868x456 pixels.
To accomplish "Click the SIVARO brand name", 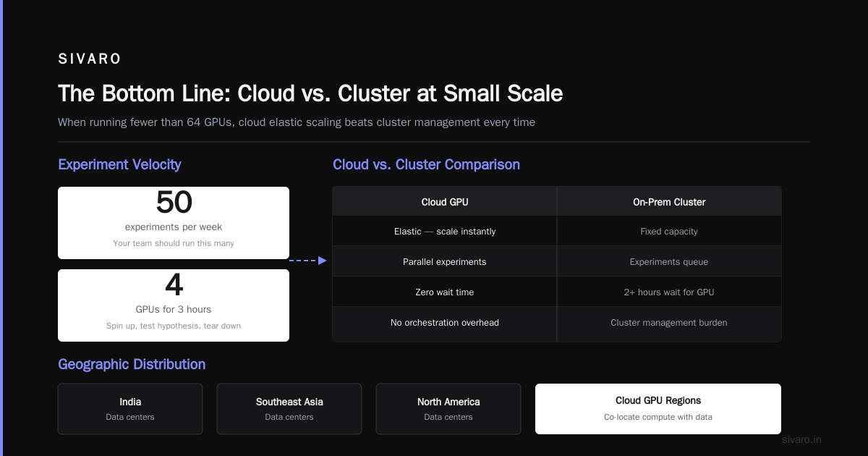I will tap(90, 59).
